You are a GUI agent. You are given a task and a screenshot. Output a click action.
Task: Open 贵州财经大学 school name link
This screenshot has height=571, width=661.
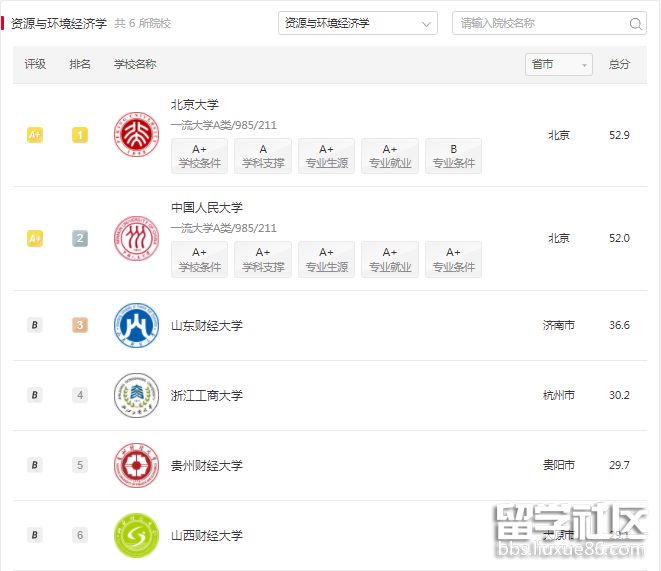207,465
